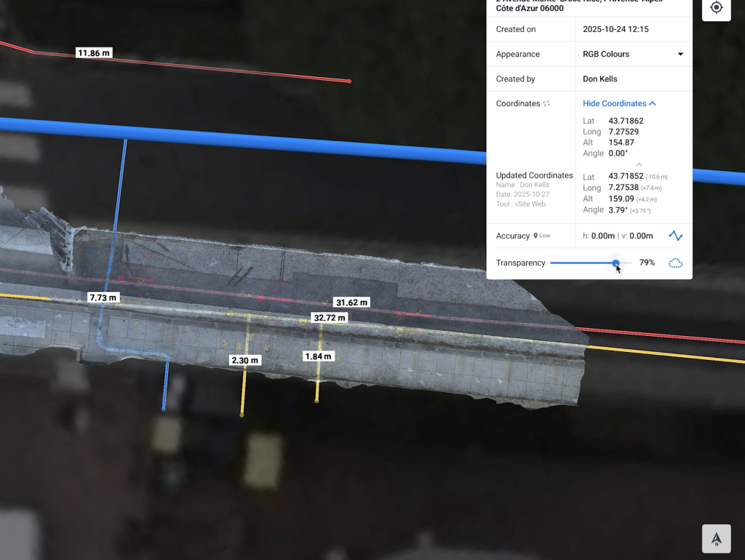Select the 2.30 m depth measurement label
745x560 pixels.
coord(244,360)
